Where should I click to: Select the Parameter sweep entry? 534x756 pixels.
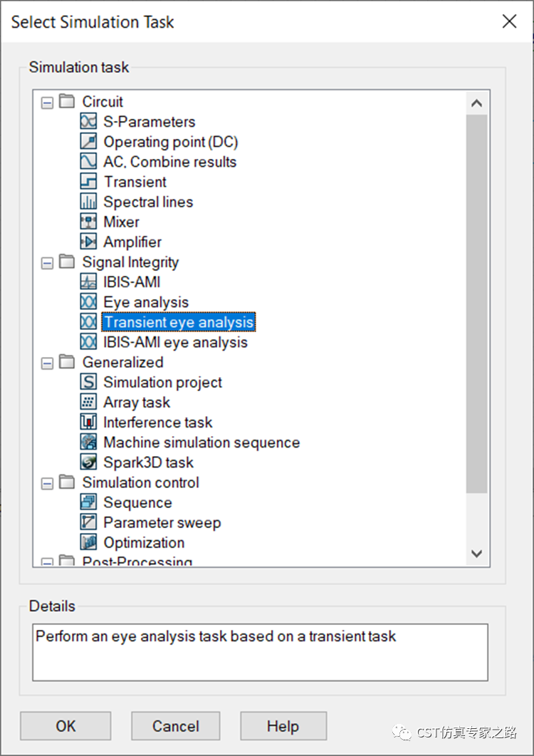click(162, 522)
